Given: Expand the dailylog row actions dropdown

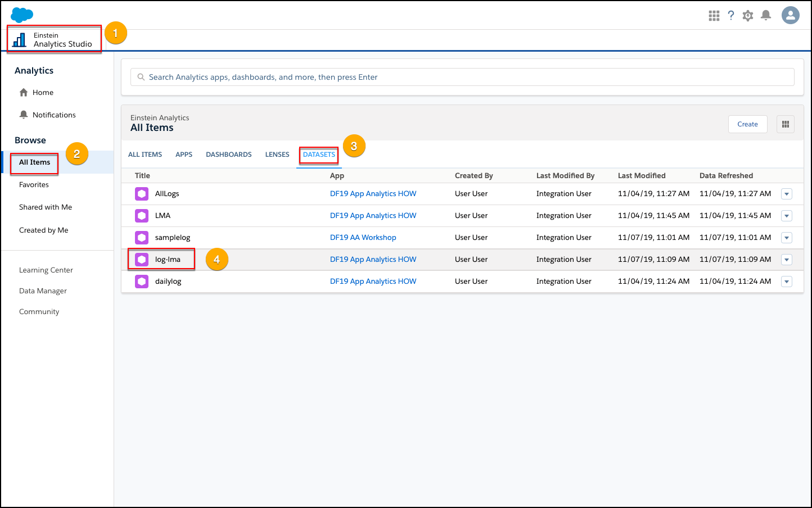Looking at the screenshot, I should 787,282.
